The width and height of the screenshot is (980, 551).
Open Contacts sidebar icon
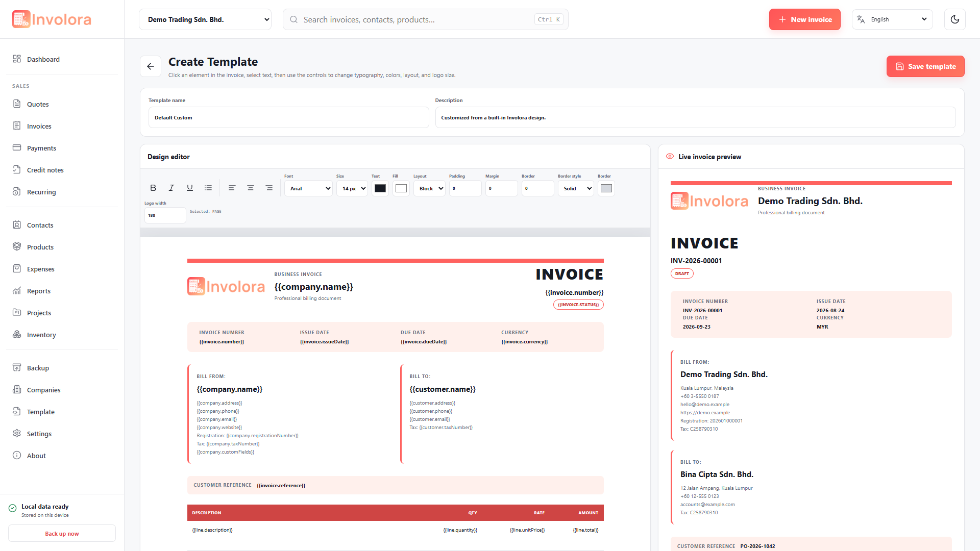point(17,225)
